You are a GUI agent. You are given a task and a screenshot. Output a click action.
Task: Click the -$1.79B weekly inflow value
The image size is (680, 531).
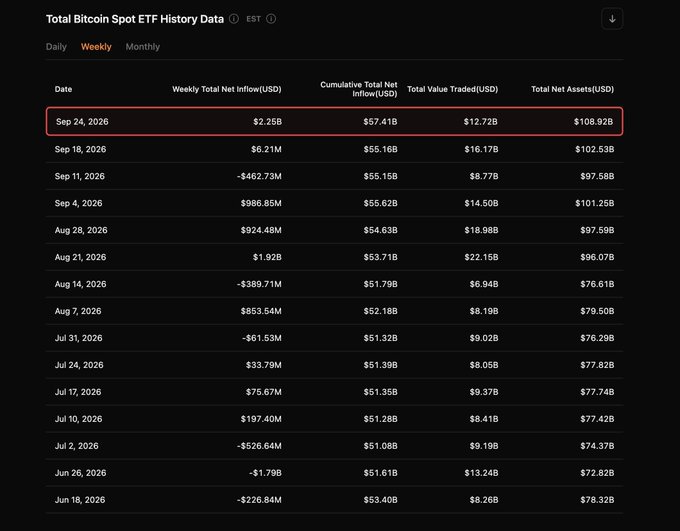[x=265, y=472]
